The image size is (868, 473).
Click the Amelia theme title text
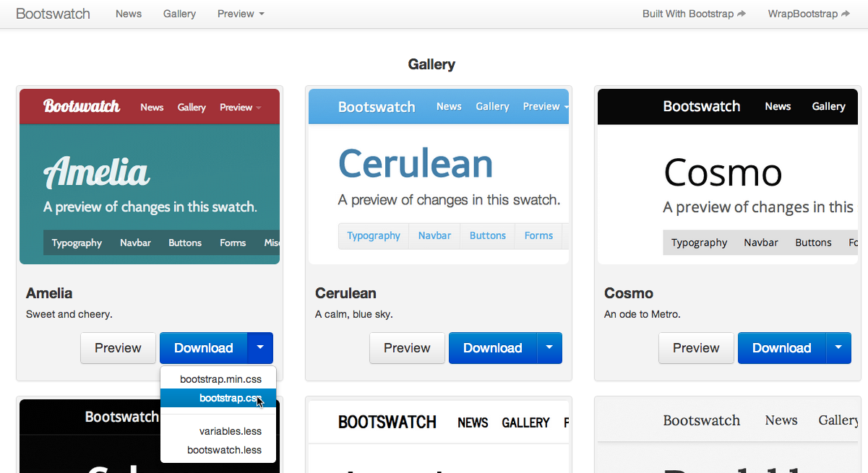49,293
